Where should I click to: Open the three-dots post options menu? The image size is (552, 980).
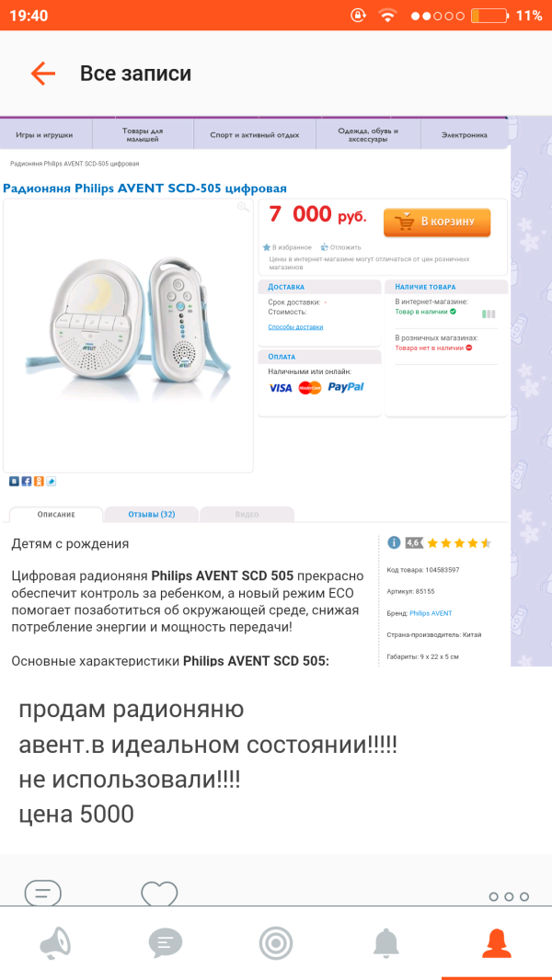pos(509,896)
